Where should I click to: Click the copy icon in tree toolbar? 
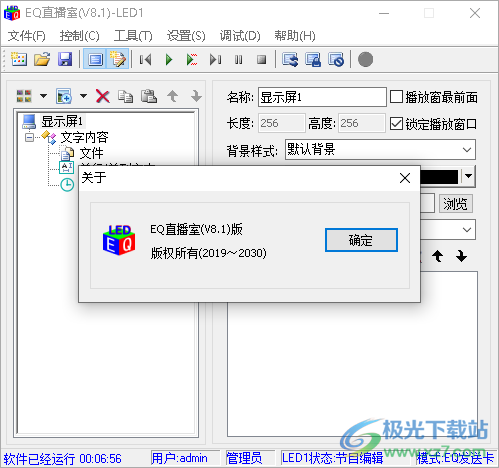(x=125, y=96)
